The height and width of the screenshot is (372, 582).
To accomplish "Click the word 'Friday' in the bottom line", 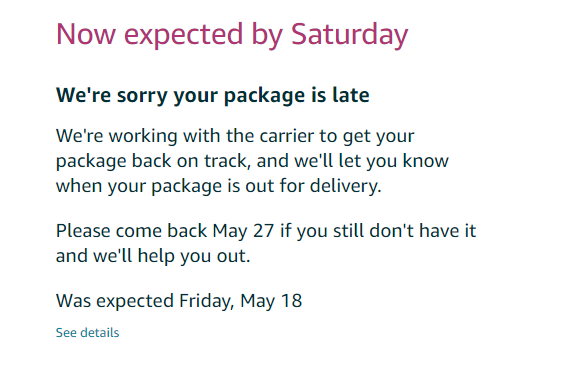I will (x=206, y=301).
